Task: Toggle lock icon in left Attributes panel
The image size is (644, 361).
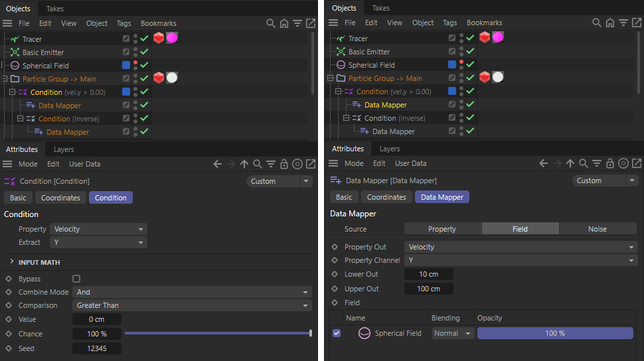Action: click(x=283, y=165)
